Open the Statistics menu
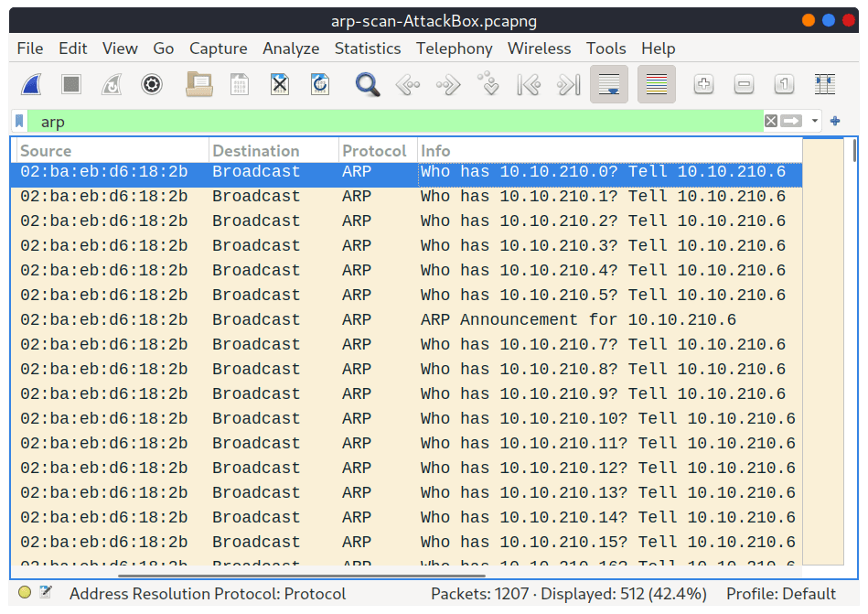Viewport: 868px width, 614px height. (368, 48)
